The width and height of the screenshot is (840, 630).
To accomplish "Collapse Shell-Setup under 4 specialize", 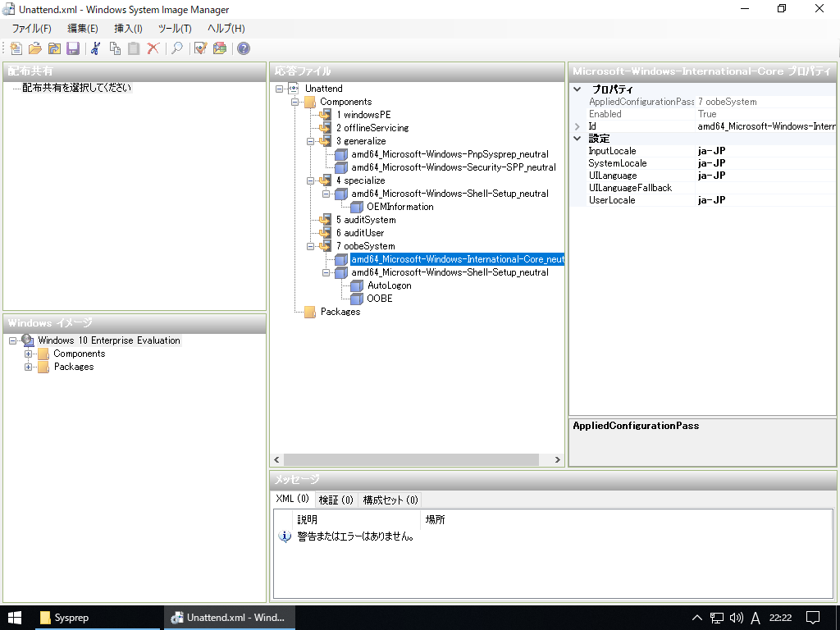I will coord(326,194).
